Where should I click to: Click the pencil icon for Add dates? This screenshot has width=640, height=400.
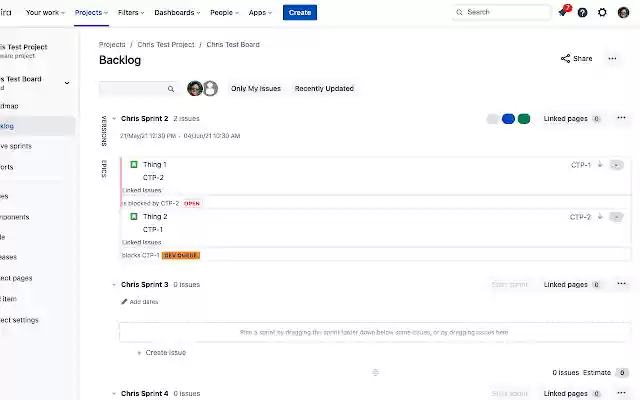[124, 302]
